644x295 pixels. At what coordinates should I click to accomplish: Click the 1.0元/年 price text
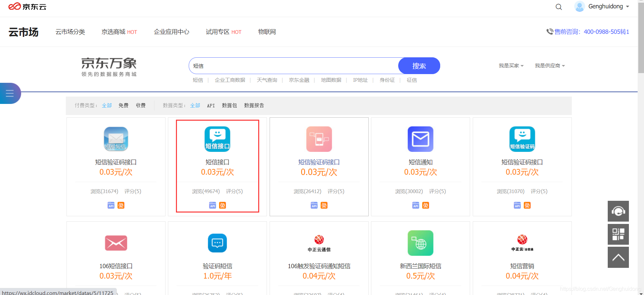218,276
